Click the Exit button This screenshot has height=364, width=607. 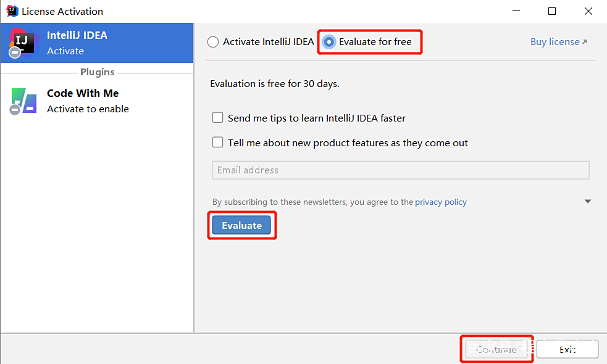(x=567, y=349)
